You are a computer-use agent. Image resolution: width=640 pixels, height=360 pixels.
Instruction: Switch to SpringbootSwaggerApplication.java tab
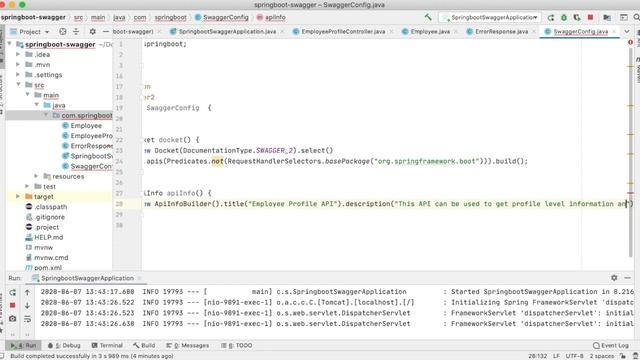point(227,31)
